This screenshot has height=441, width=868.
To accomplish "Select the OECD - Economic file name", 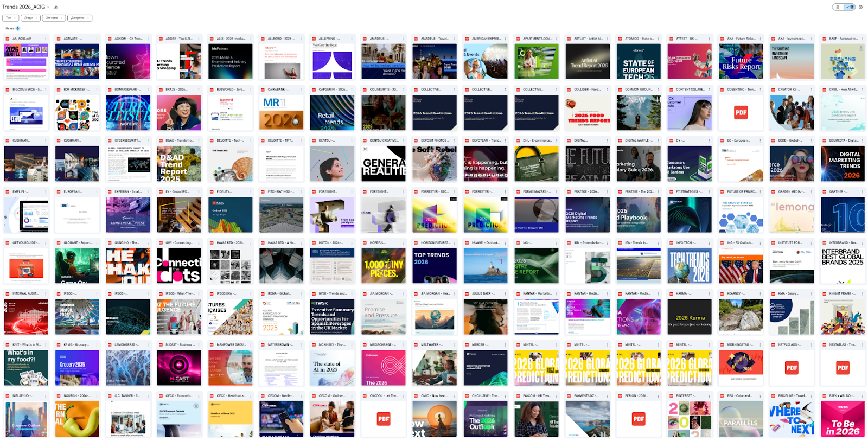I will [180, 395].
